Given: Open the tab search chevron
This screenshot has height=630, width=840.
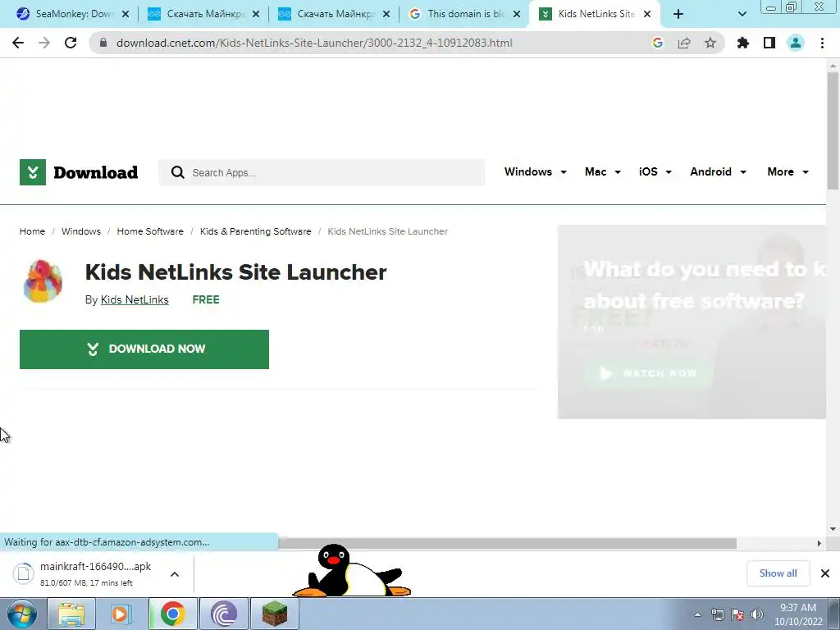Looking at the screenshot, I should 742,14.
